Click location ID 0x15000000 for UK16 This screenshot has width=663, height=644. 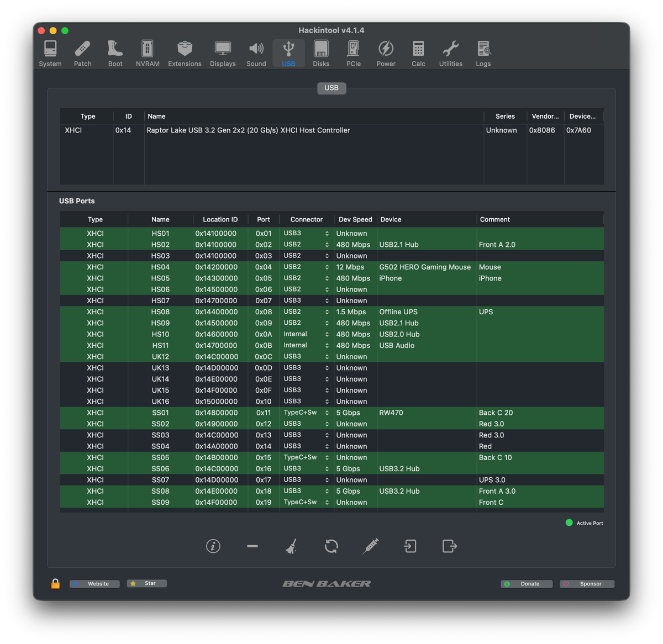217,402
